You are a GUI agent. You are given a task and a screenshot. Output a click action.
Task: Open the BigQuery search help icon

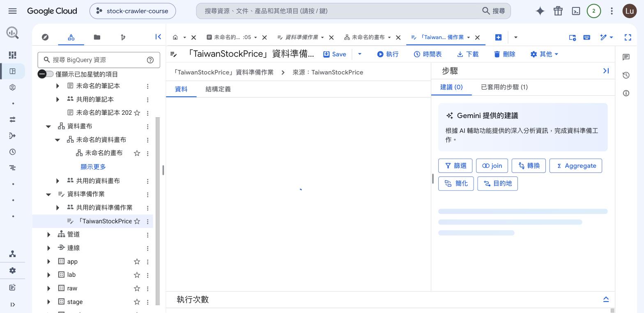coord(150,60)
